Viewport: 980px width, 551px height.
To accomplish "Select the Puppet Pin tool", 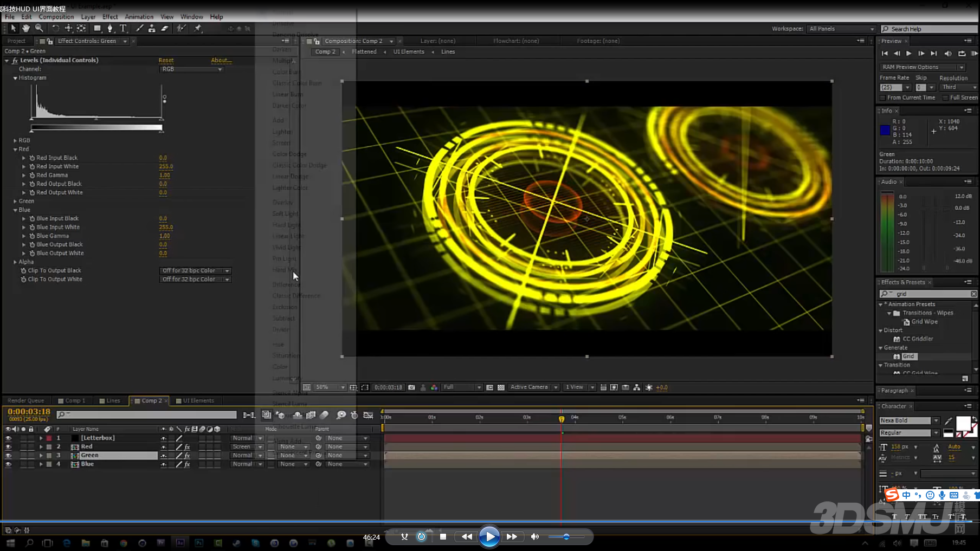I will pyautogui.click(x=198, y=28).
